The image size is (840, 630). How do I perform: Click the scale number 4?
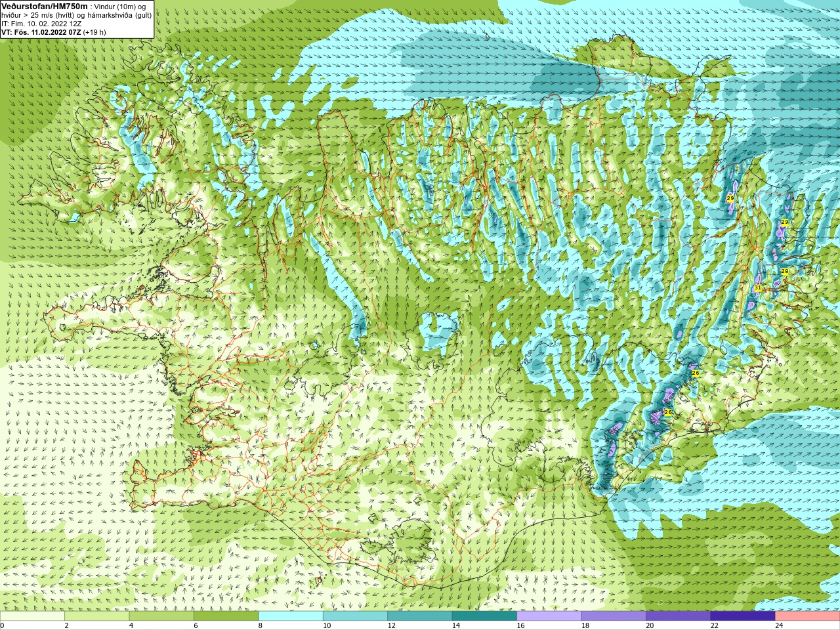(131, 625)
